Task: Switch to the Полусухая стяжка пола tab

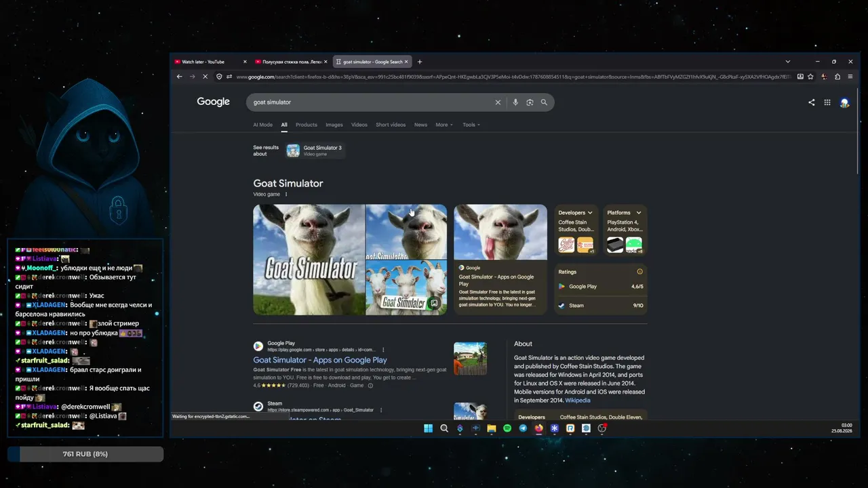Action: click(x=291, y=62)
